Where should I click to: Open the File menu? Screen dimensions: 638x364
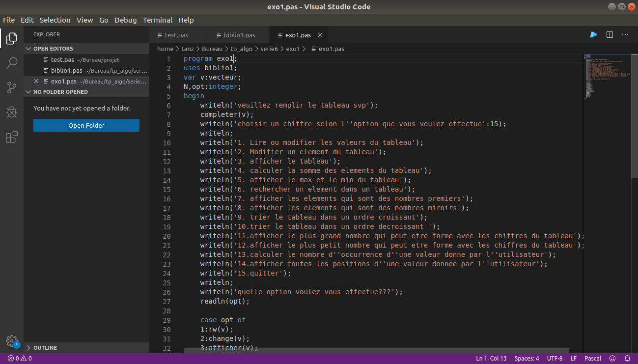coord(9,20)
